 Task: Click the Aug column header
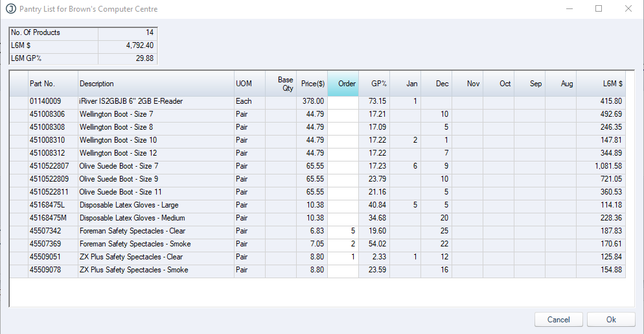coord(561,84)
